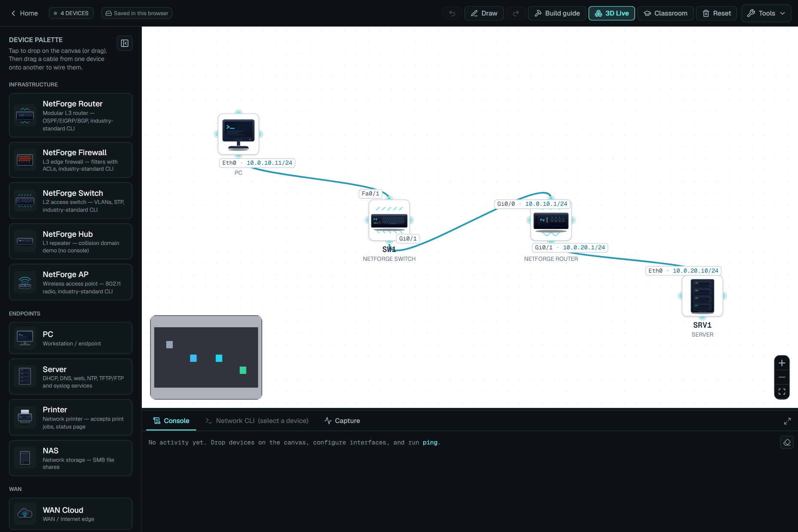
Task: Toggle Draw mode
Action: pos(484,13)
